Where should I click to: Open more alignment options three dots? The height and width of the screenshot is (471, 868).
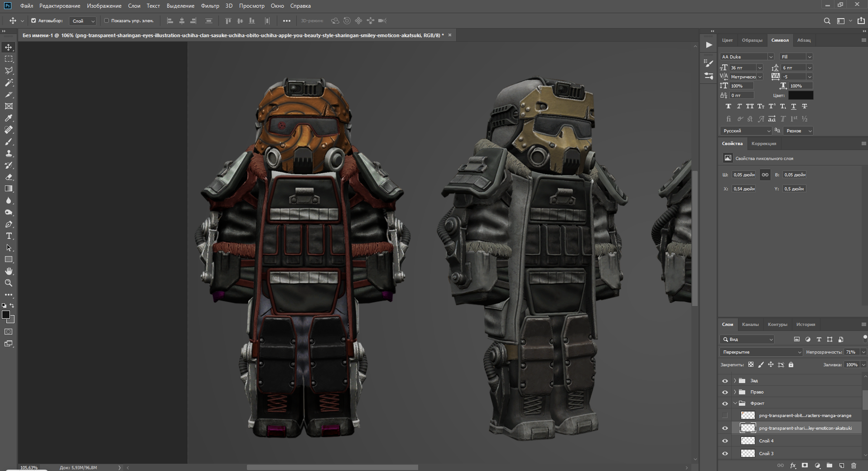coord(286,21)
